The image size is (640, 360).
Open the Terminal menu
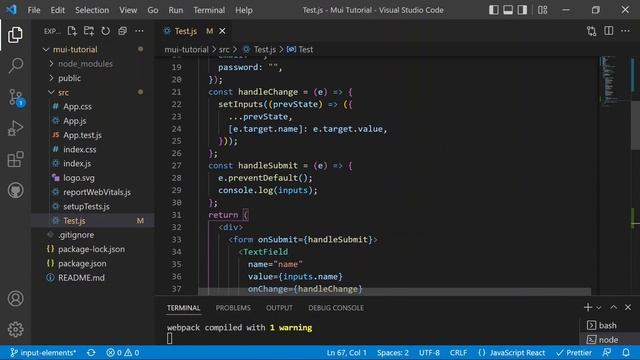tap(209, 10)
